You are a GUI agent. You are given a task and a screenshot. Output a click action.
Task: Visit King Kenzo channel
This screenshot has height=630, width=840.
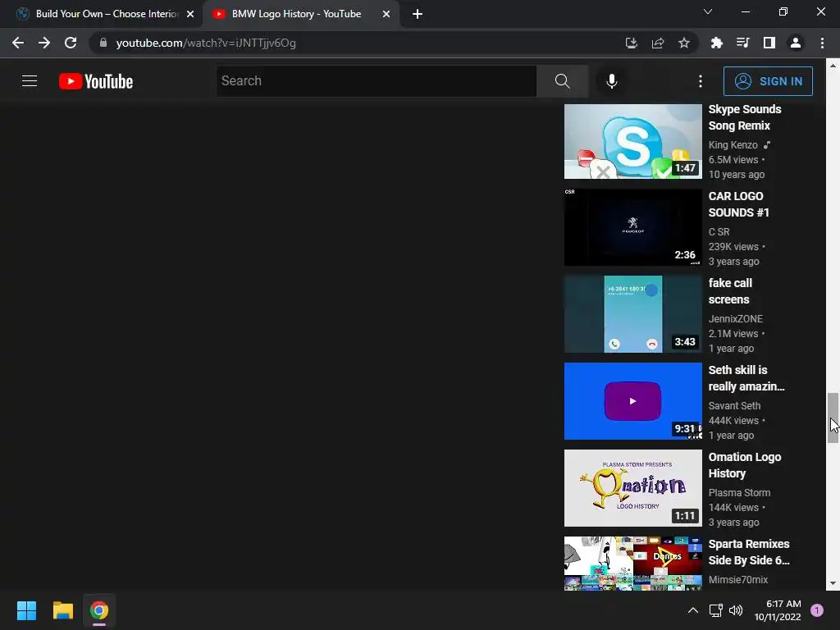point(733,144)
